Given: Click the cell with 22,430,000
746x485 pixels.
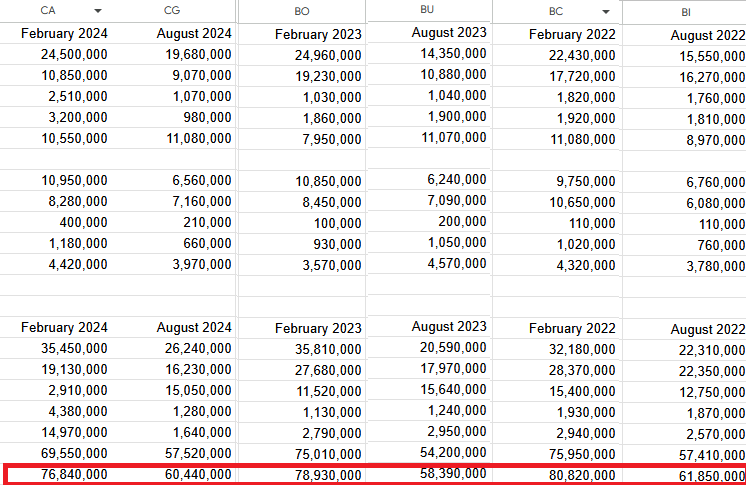Looking at the screenshot, I should click(x=582, y=56).
